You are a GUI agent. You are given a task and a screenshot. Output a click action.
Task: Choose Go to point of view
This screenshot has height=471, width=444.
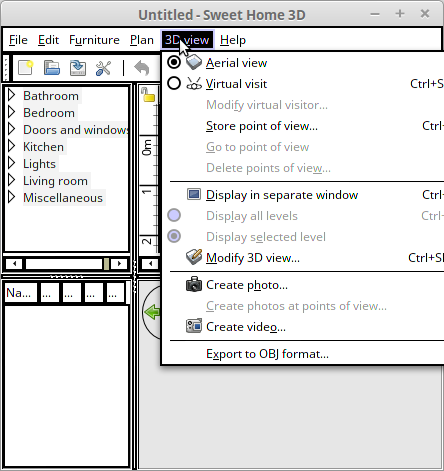pos(258,147)
